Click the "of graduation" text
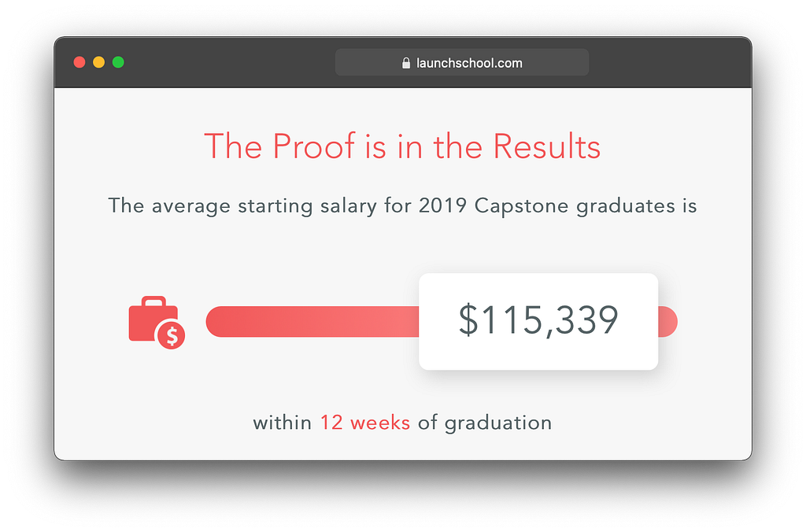This screenshot has height=532, width=806. (x=485, y=423)
